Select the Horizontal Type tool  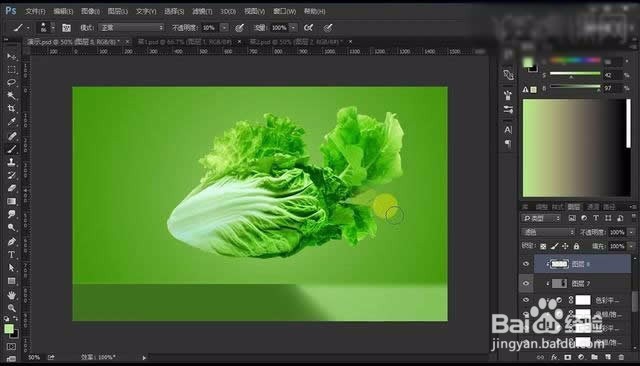click(11, 255)
